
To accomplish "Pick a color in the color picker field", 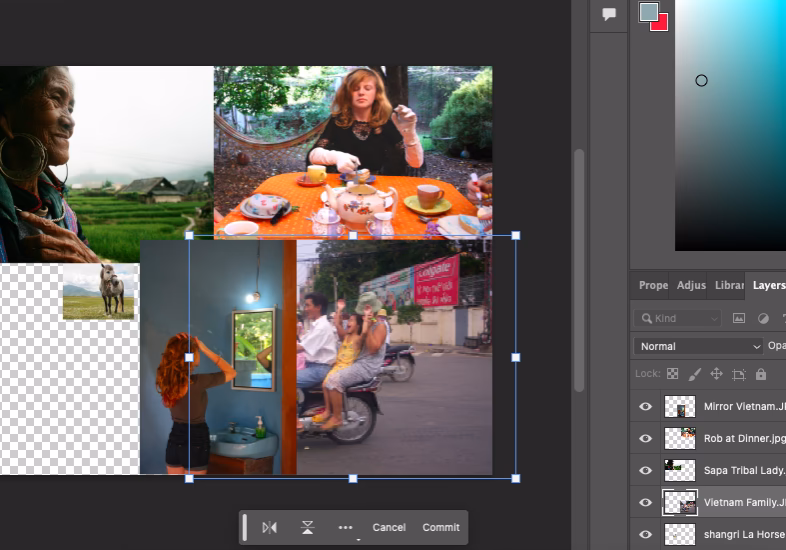I will 730,125.
